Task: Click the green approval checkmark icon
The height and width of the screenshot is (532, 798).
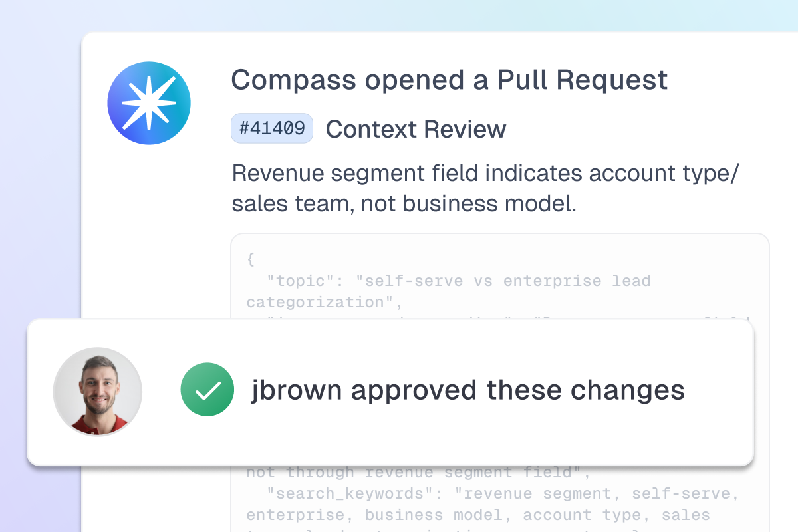Action: click(207, 390)
